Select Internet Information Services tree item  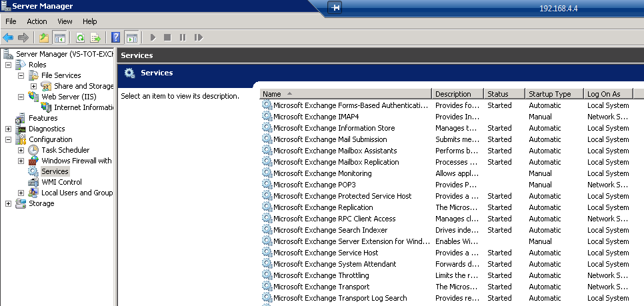pyautogui.click(x=84, y=107)
